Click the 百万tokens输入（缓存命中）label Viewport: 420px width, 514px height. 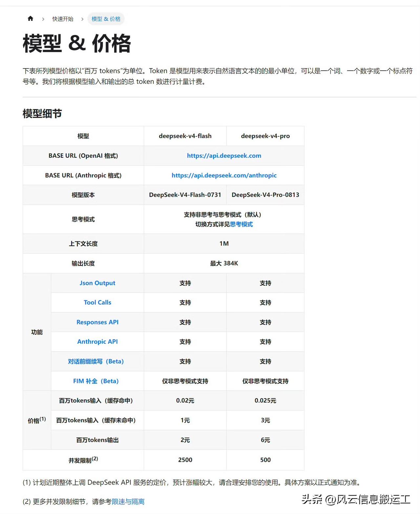96,401
